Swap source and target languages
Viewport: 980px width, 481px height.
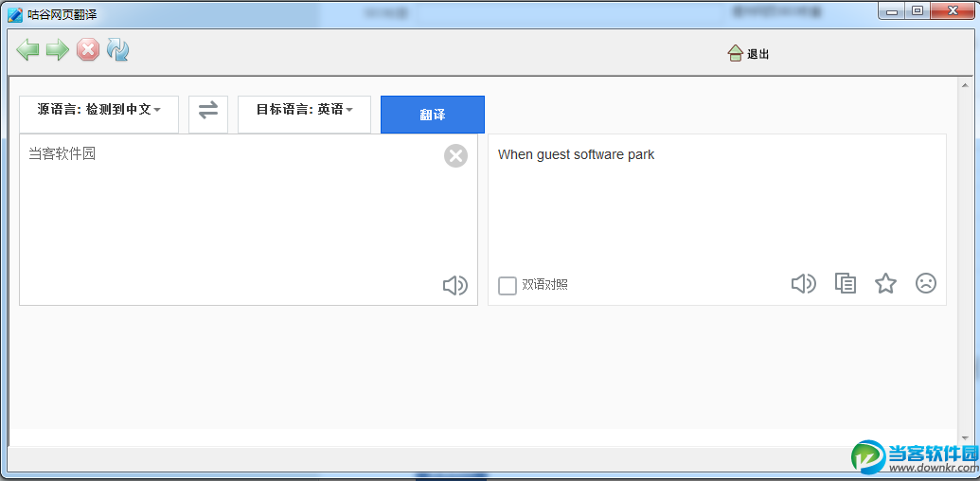coord(208,115)
